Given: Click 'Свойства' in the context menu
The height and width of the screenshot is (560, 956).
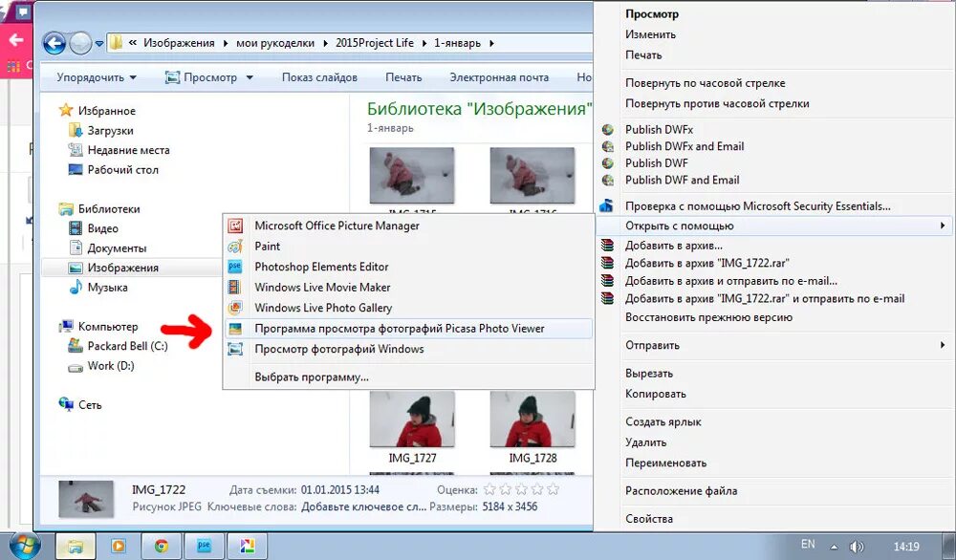Looking at the screenshot, I should 649,519.
